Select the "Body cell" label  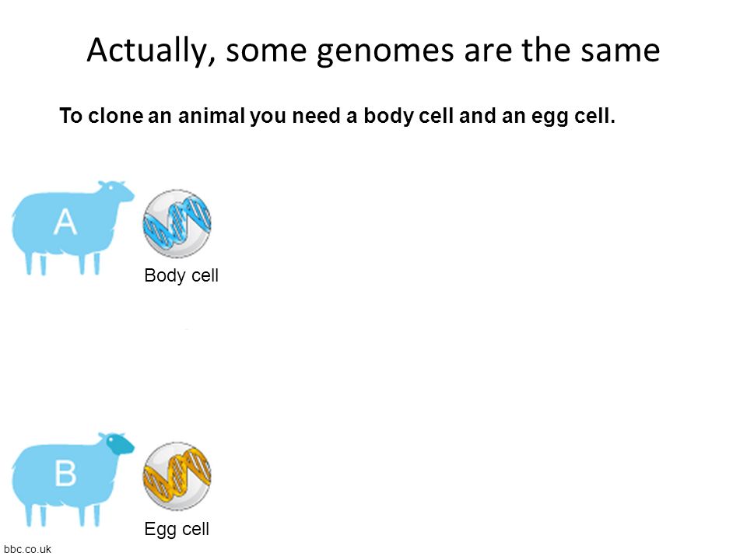181,275
